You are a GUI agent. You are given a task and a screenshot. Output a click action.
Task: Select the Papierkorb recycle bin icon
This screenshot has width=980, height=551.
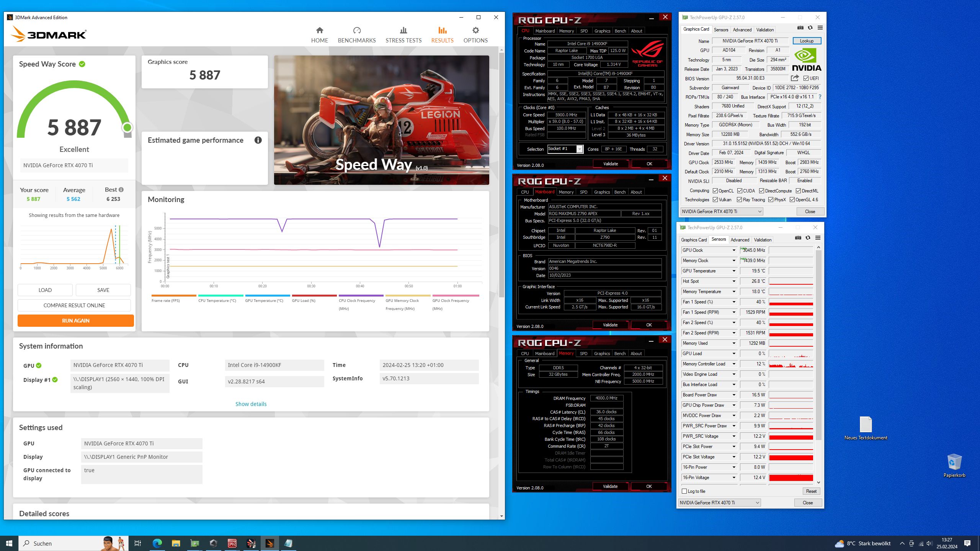(x=954, y=465)
